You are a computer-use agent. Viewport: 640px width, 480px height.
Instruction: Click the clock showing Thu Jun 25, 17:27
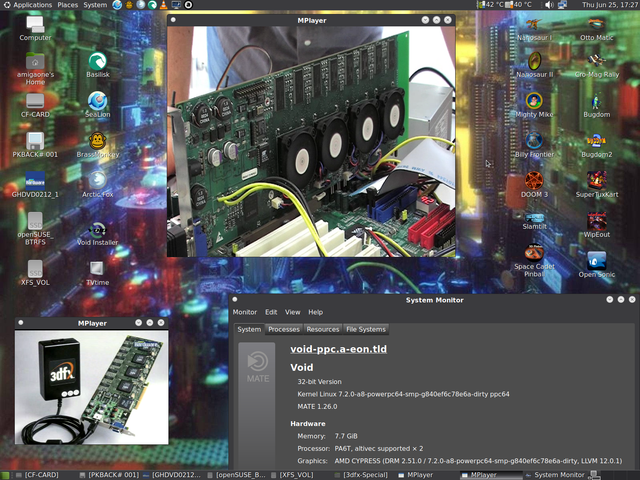point(610,5)
